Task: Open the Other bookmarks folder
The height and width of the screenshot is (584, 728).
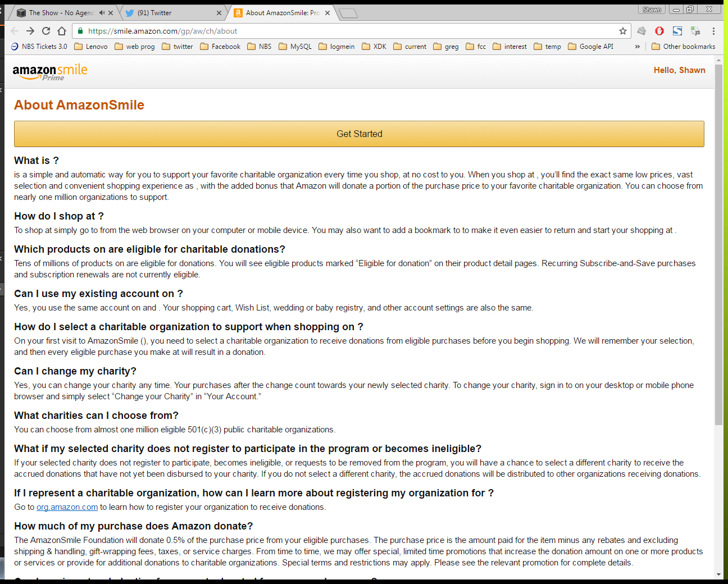Action: pos(684,47)
